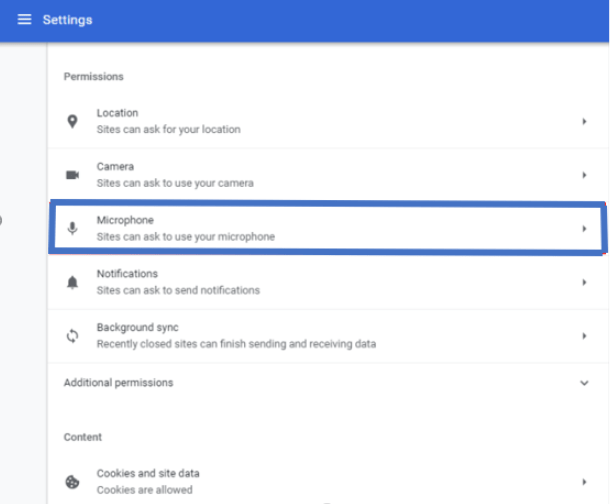Open Microphone settings via arrow
The height and width of the screenshot is (504, 610).
[584, 229]
